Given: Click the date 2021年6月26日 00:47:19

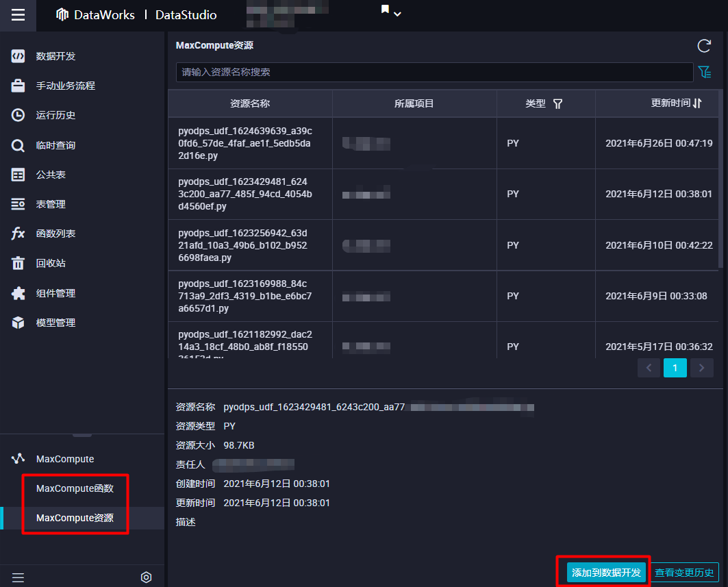Looking at the screenshot, I should pyautogui.click(x=659, y=143).
